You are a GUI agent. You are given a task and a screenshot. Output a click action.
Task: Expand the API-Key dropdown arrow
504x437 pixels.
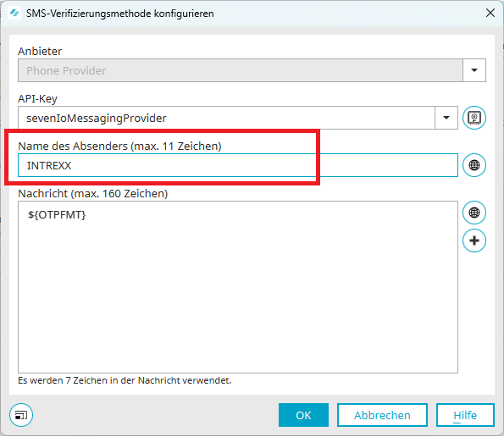[x=446, y=118]
